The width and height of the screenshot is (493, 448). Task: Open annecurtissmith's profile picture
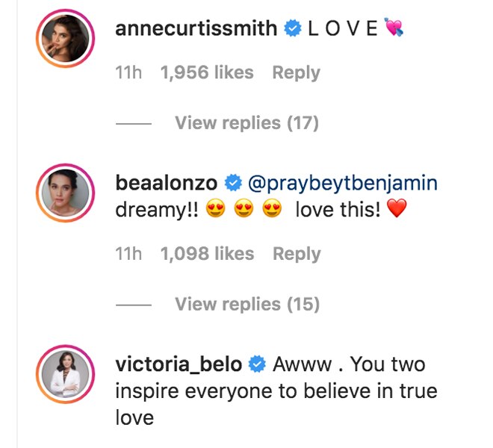(x=66, y=38)
